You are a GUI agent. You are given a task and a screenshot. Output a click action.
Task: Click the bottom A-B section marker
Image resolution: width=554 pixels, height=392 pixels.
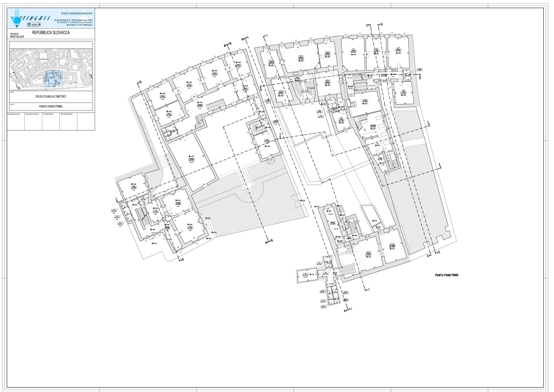pos(269,242)
